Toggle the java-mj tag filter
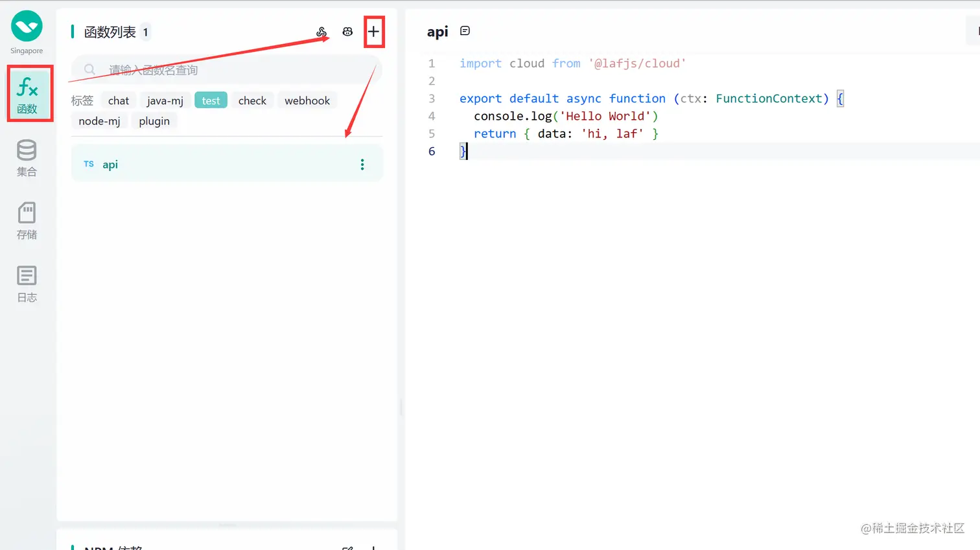 165,100
